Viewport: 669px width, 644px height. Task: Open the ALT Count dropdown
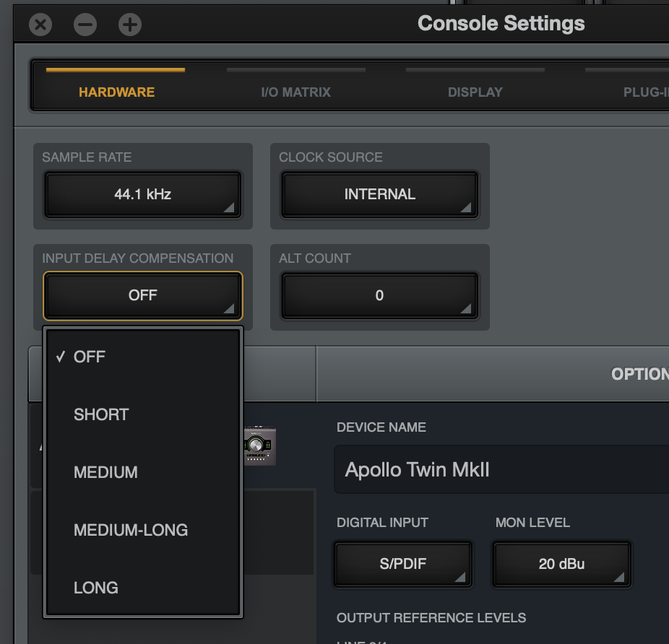click(x=379, y=295)
